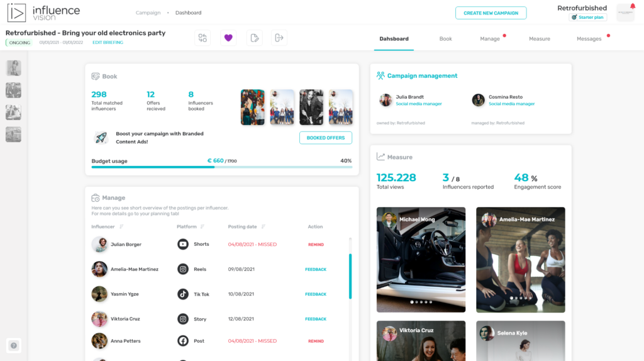Viewport: 644px width, 361px height.
Task: Open Michael Wong's car post thumbnail
Action: (x=421, y=259)
